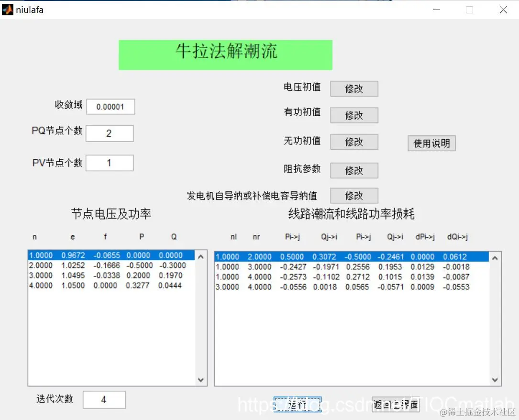The width and height of the screenshot is (519, 420).
Task: Click the green 牛拉法解潮流 title banner
Action: click(x=225, y=54)
